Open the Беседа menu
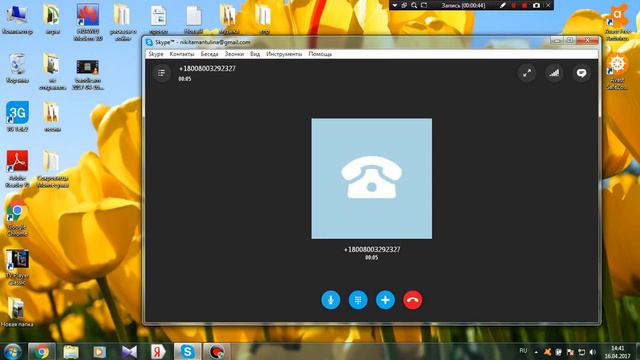This screenshot has width=640, height=360. 209,54
